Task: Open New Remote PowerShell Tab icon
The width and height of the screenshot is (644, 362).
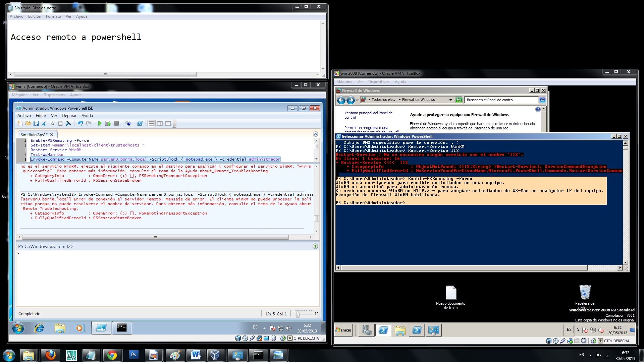Action: pos(128,124)
